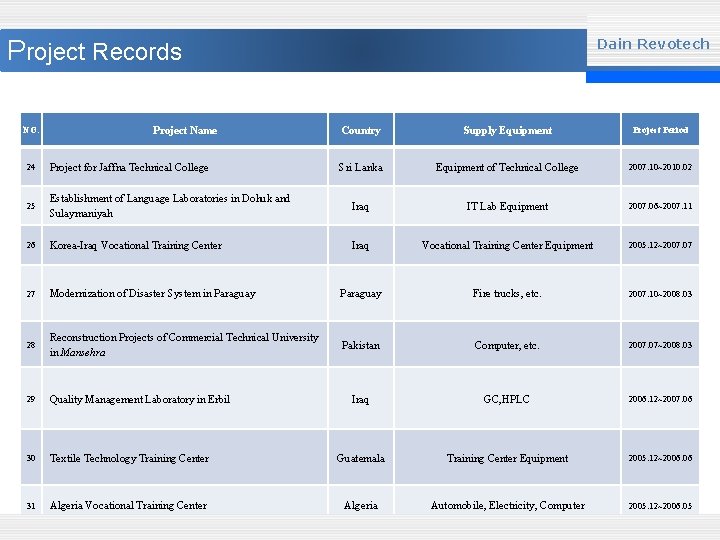Click 'Quality Management Laboratory in Erbil' cell
The image size is (720, 540).
tap(185, 399)
